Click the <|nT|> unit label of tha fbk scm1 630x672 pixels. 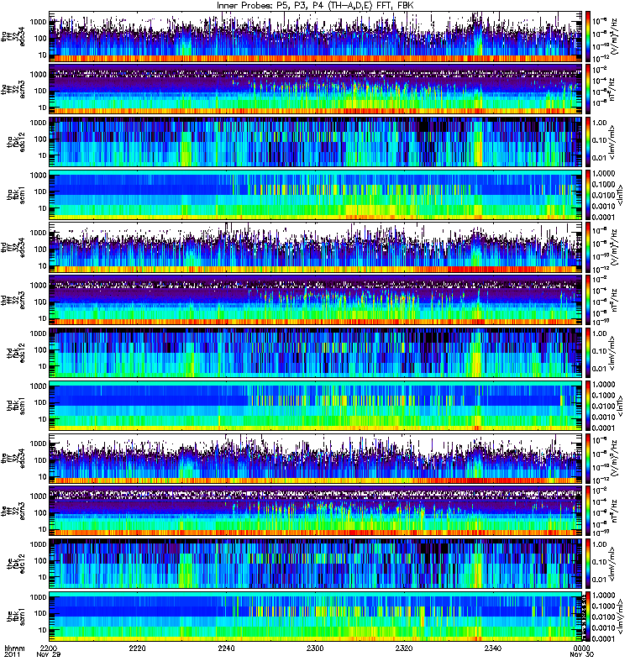coord(620,195)
